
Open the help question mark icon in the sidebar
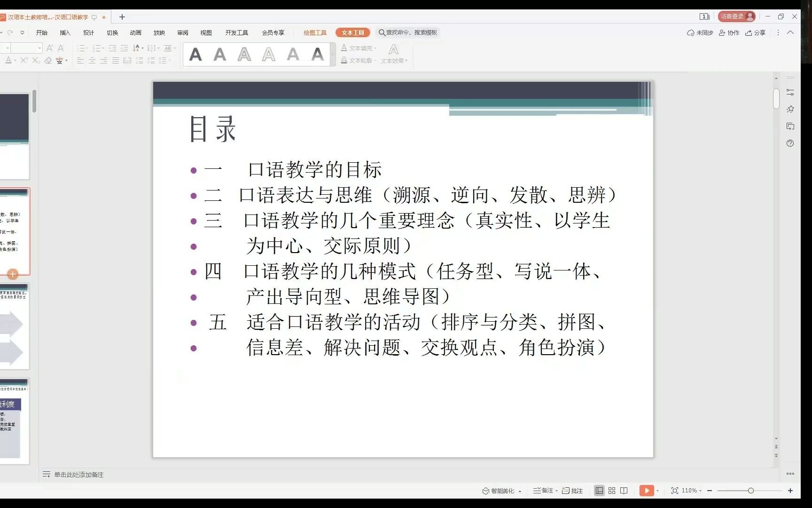click(x=790, y=143)
